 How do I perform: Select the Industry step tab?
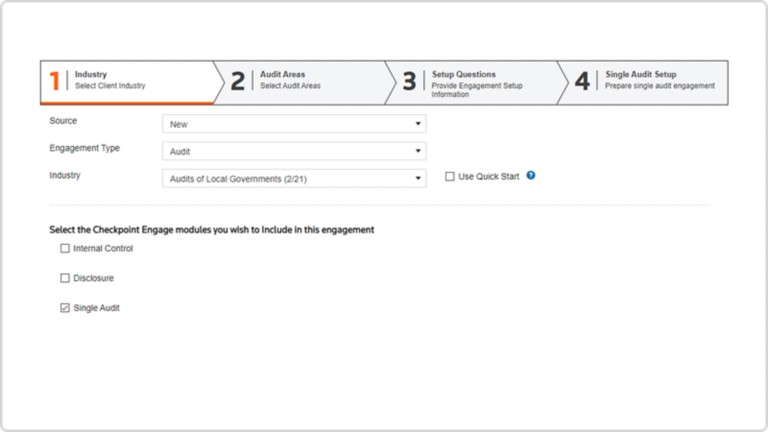click(x=127, y=82)
